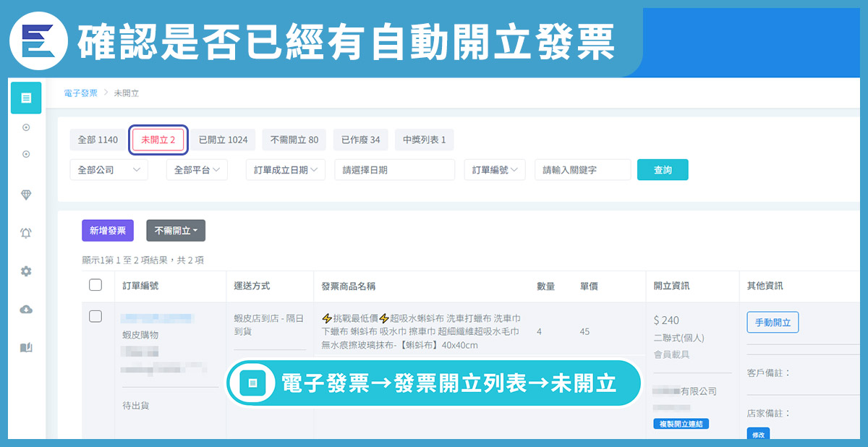This screenshot has width=868, height=447.
Task: Open the book manual icon in sidebar
Action: tap(26, 348)
